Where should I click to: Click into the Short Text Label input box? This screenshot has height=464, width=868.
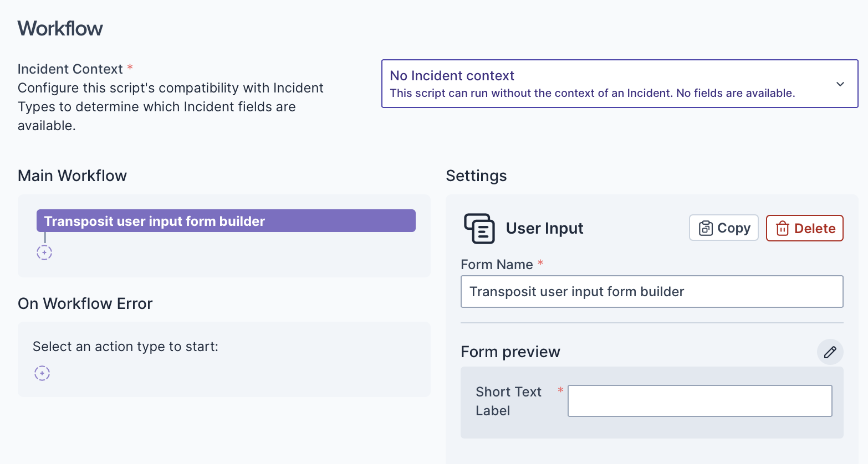point(699,401)
